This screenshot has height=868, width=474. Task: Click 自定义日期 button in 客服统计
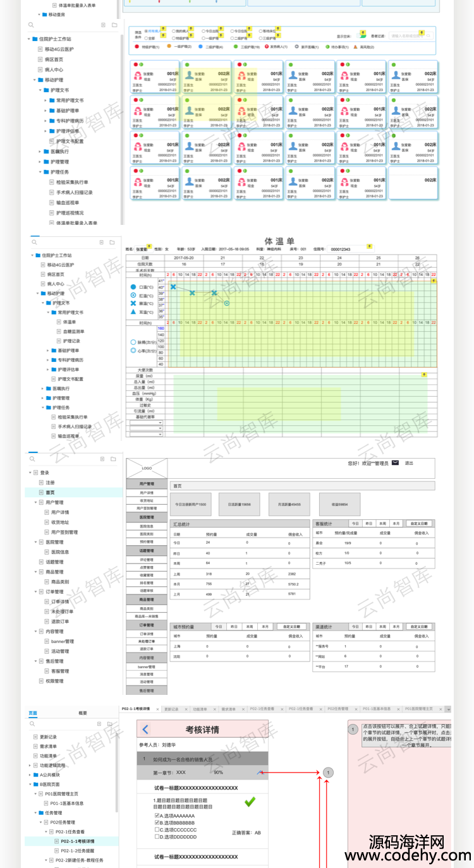(420, 524)
